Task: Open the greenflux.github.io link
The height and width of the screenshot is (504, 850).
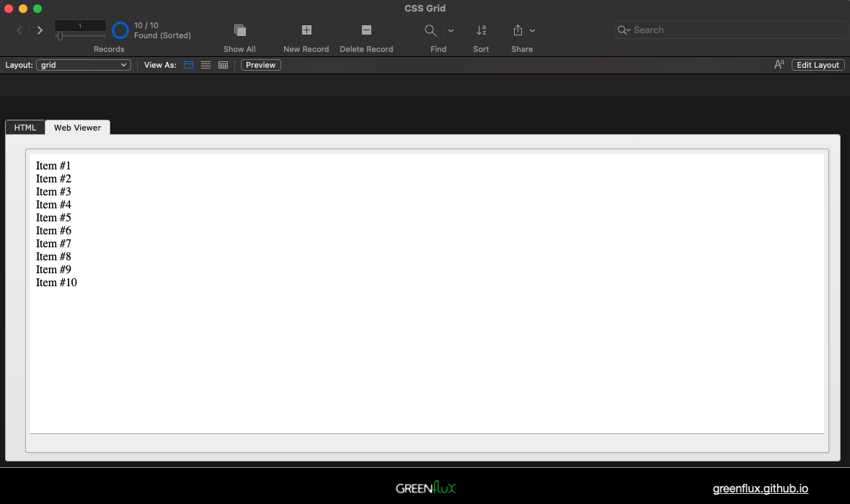Action: click(x=760, y=488)
